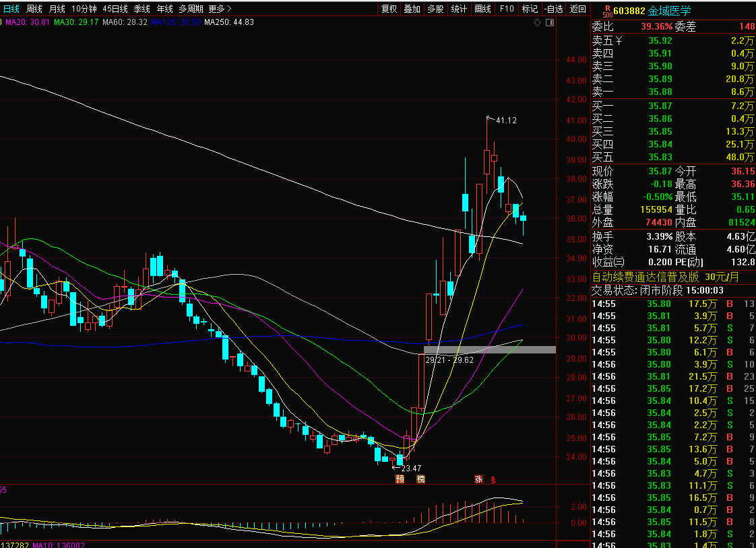Click the MA30: 29.17 indicator label
The width and height of the screenshot is (756, 548).
(x=76, y=22)
